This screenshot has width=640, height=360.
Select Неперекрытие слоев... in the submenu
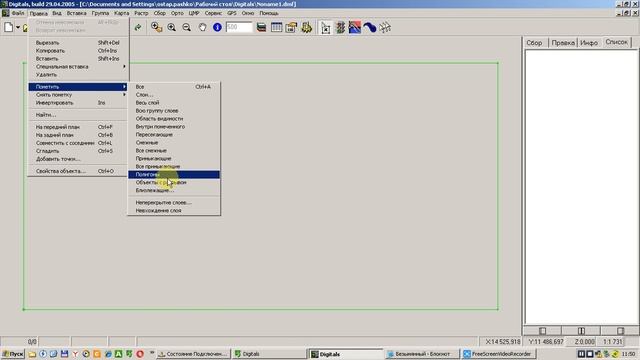tap(174, 202)
